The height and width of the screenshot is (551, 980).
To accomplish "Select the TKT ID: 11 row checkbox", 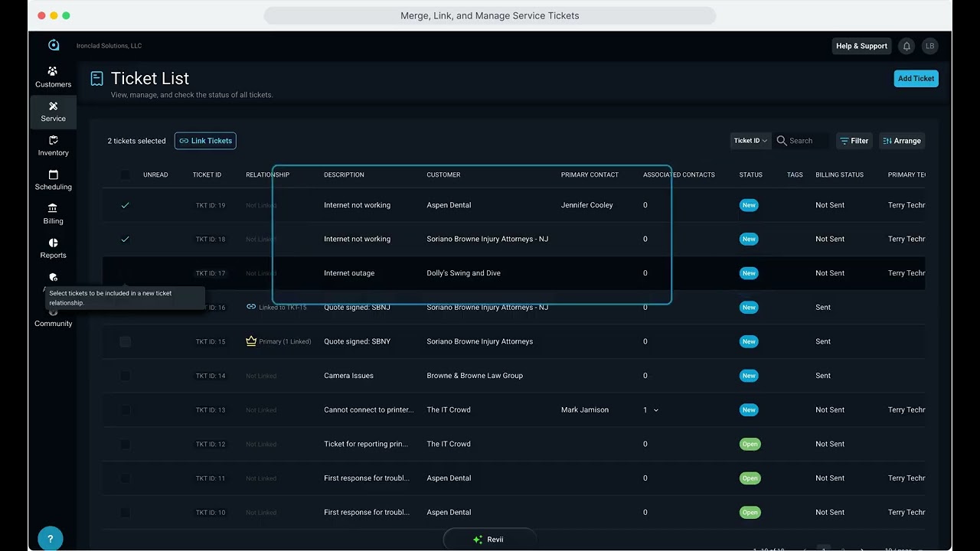I will [125, 478].
